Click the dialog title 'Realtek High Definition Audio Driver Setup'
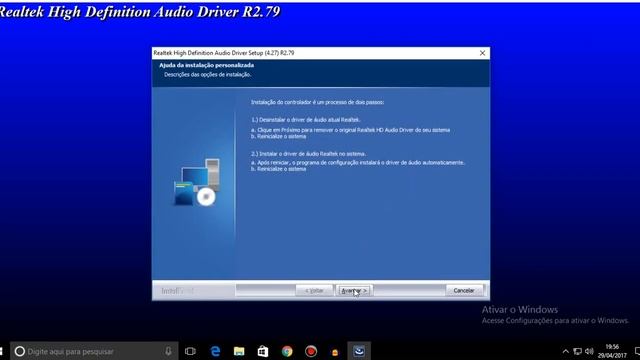This screenshot has height=360, width=640. pyautogui.click(x=224, y=53)
